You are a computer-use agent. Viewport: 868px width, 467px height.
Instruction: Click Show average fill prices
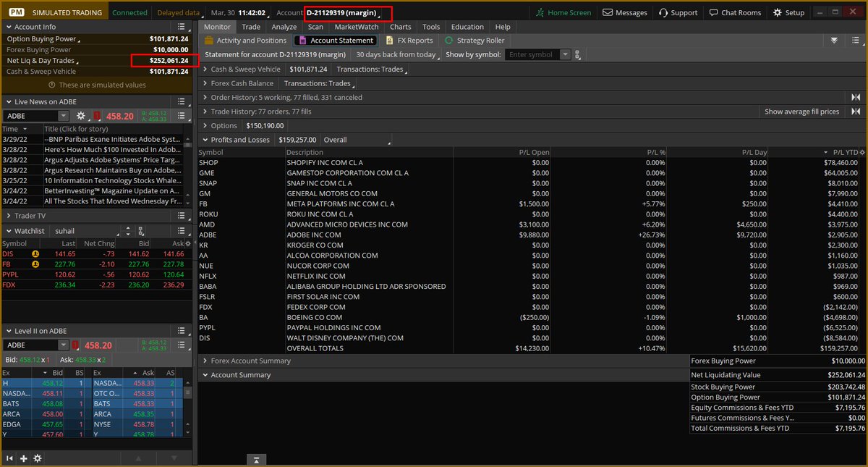(x=802, y=112)
